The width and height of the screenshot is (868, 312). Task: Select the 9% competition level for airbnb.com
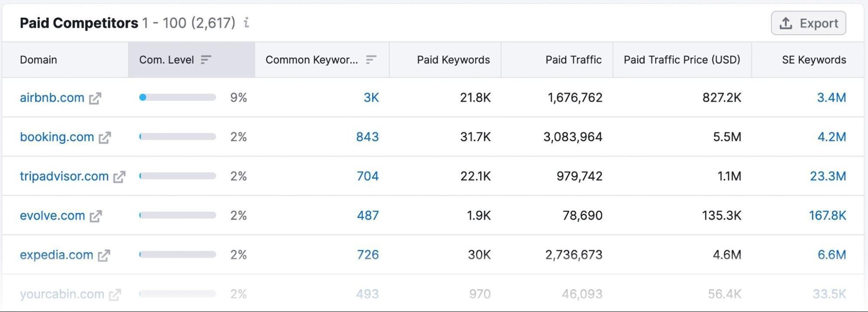(x=238, y=98)
